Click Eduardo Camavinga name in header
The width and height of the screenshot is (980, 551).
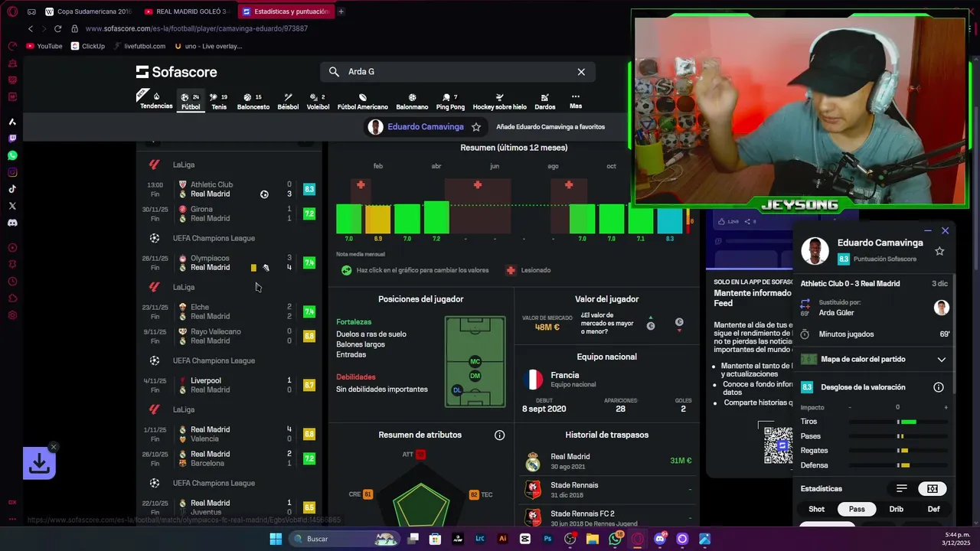click(426, 127)
